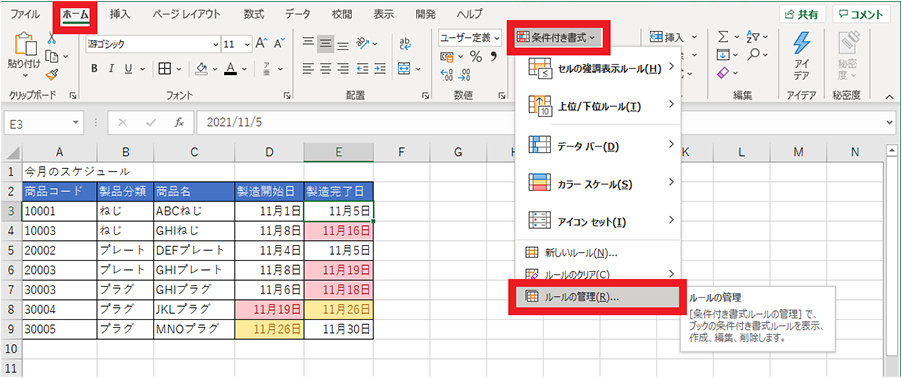Click the Increase Font Size icon
The width and height of the screenshot is (902, 378).
click(261, 44)
